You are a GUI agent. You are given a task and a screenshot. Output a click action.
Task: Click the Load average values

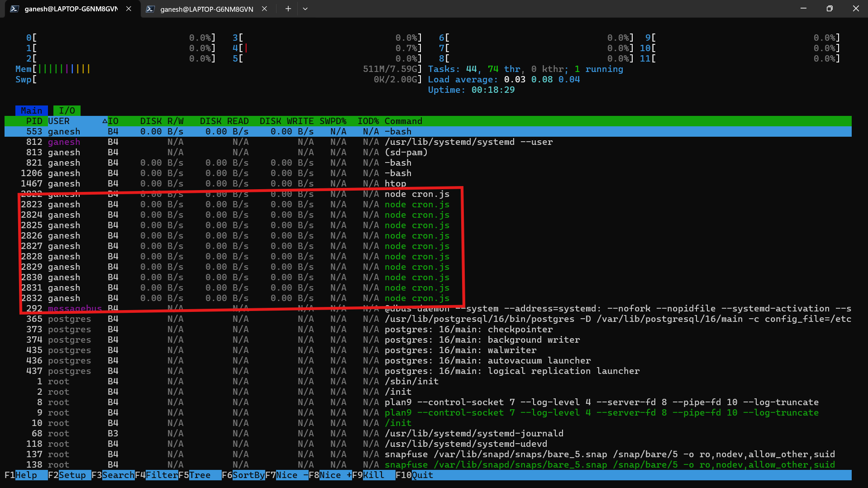coord(542,79)
